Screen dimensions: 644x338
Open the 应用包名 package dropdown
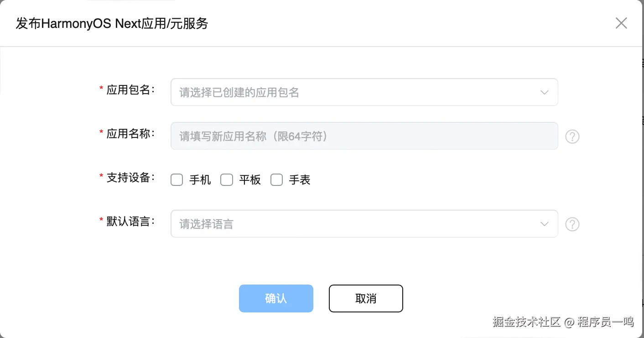356,92
